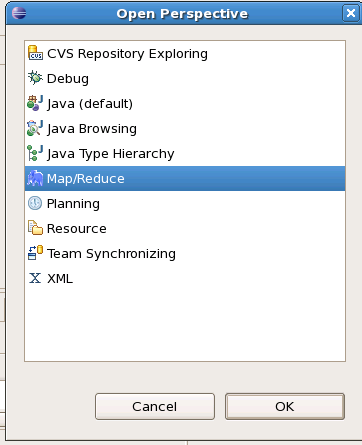
Task: Select the Planning perspective label
Action: click(x=73, y=204)
